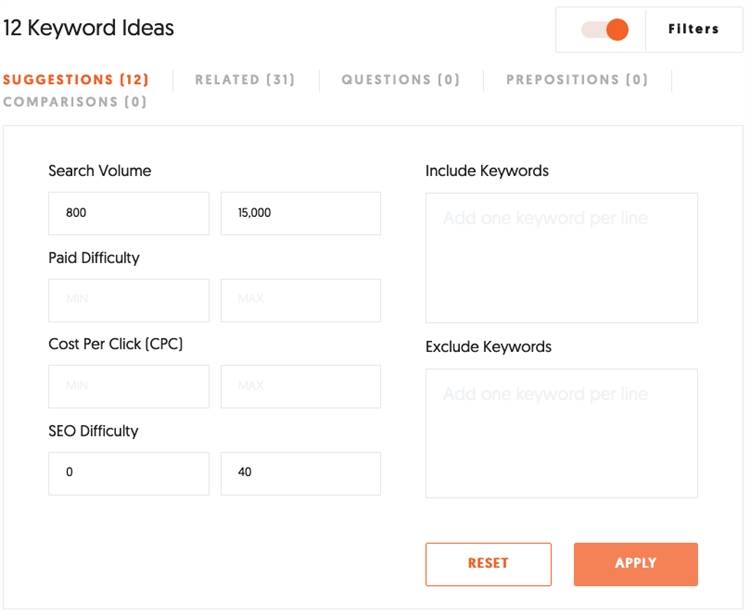The height and width of the screenshot is (614, 750).
Task: Click the Cost Per Click MIN field
Action: 129,386
